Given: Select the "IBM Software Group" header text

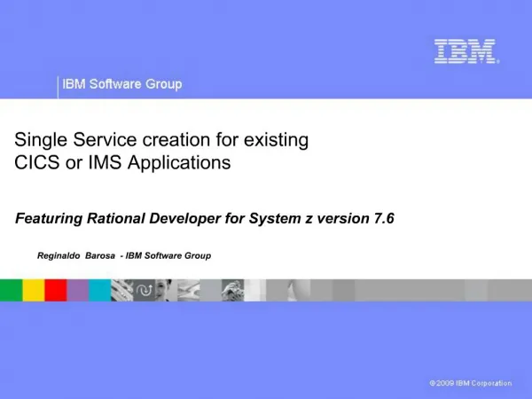Looking at the screenshot, I should click(122, 84).
